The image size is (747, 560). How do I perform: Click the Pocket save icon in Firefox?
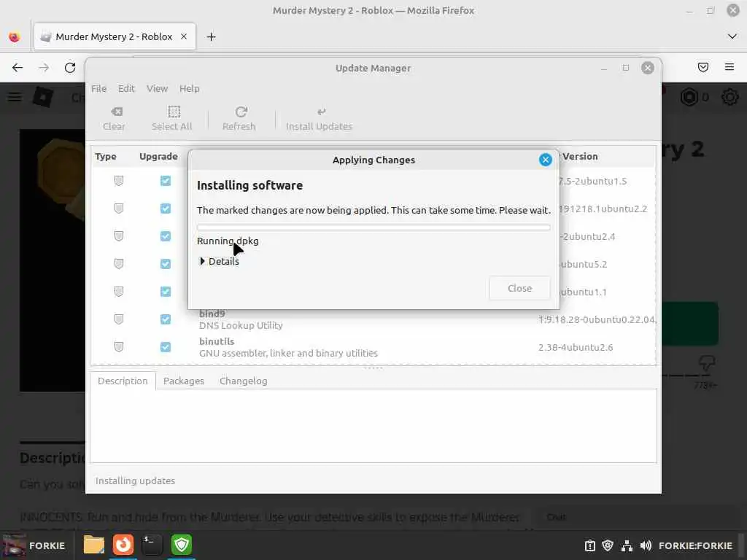[x=703, y=67]
